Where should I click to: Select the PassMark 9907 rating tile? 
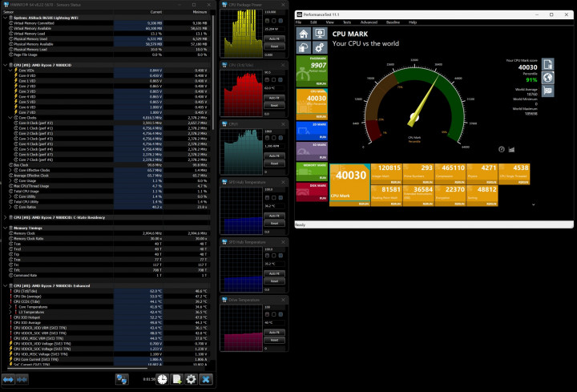point(312,71)
